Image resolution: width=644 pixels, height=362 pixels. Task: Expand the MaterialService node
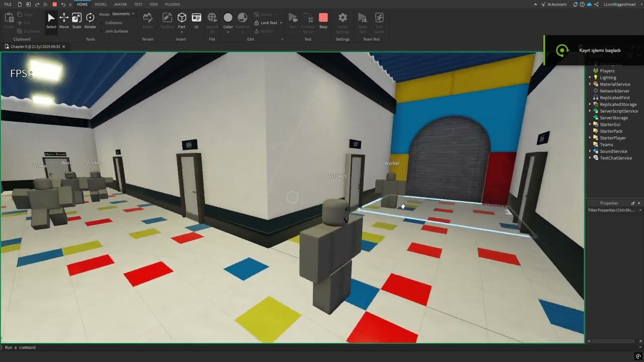click(590, 84)
